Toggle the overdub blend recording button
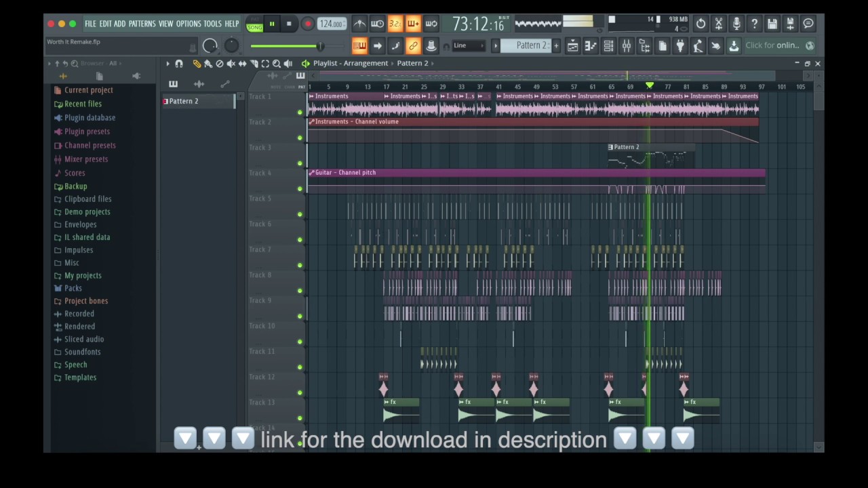868x488 pixels. [x=413, y=24]
